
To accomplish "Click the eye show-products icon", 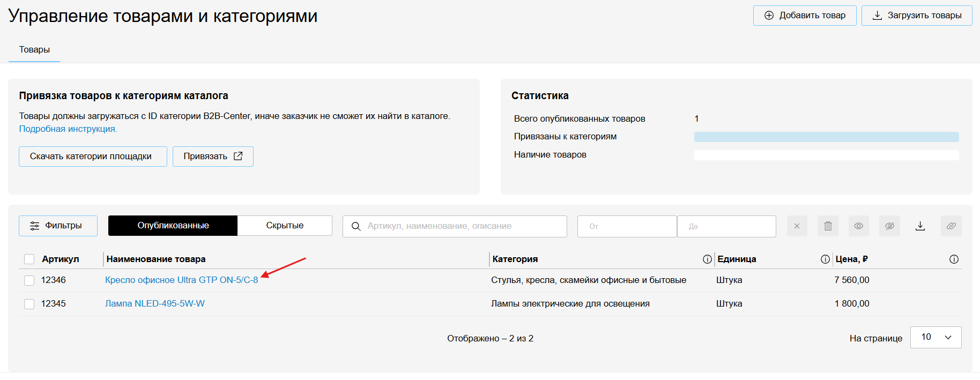I will tap(858, 226).
